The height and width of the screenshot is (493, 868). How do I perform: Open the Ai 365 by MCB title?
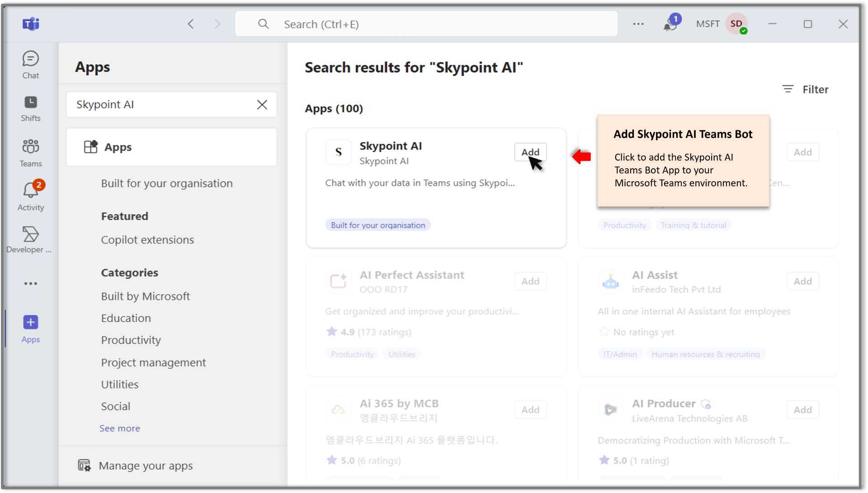pos(399,403)
